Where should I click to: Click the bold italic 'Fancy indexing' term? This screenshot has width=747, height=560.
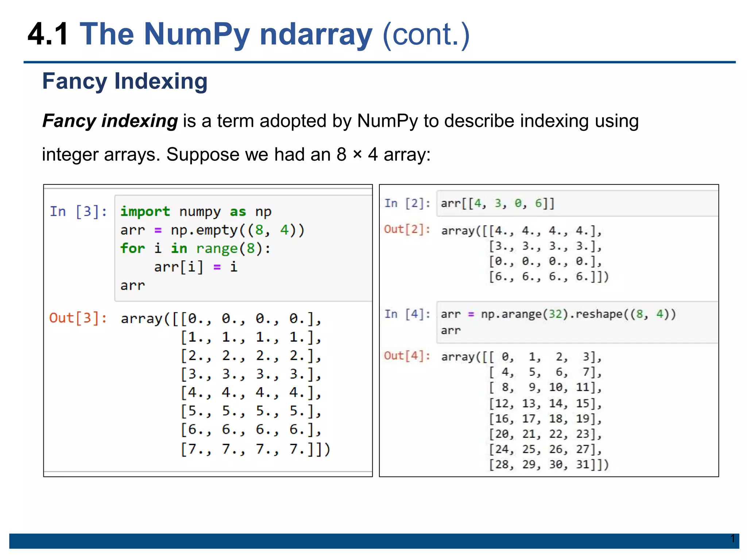pos(110,121)
